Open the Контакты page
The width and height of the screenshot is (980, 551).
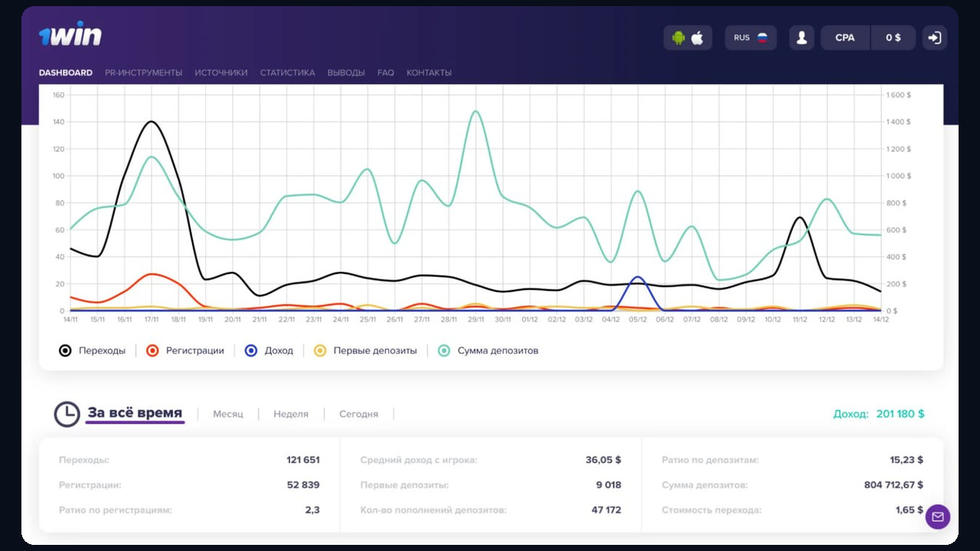pos(429,73)
